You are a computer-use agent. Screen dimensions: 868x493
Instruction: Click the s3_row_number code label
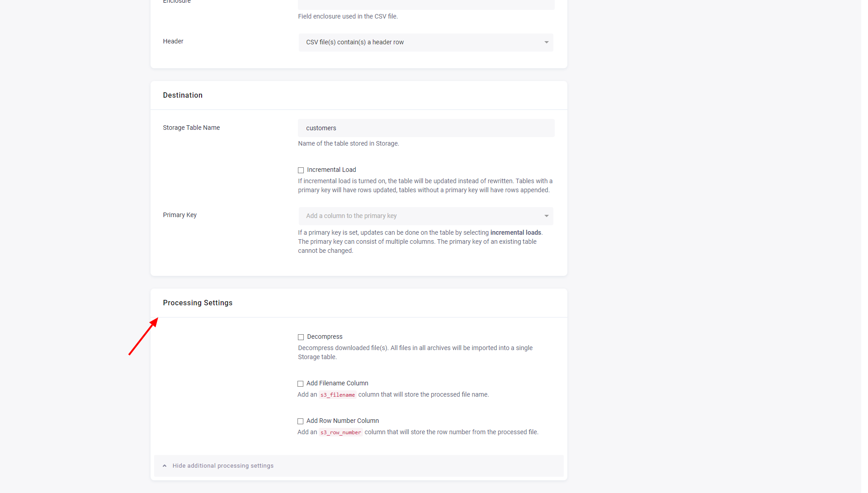click(340, 432)
